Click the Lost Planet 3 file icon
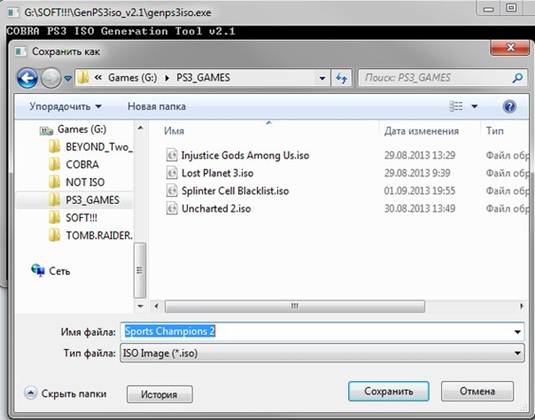 [x=172, y=173]
